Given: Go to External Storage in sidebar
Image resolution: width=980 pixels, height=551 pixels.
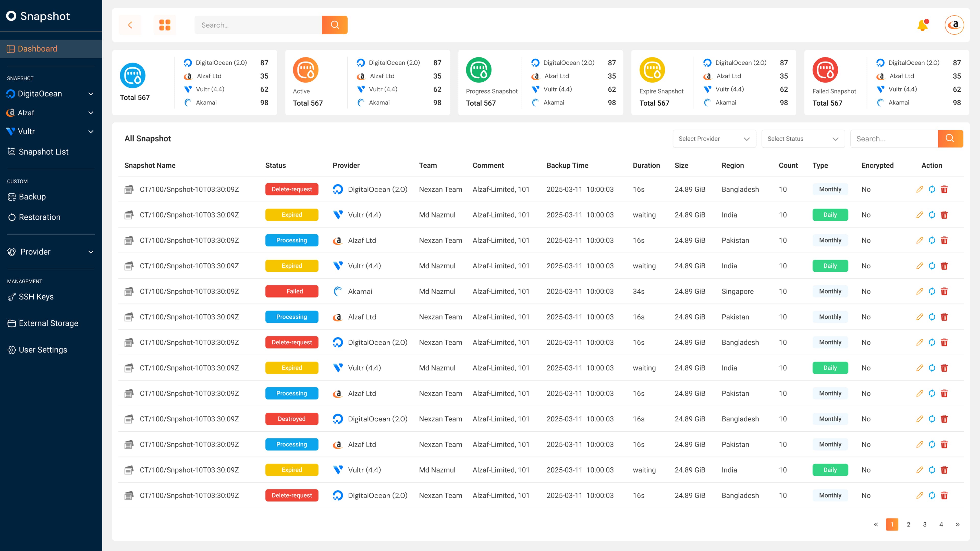Looking at the screenshot, I should coord(48,323).
